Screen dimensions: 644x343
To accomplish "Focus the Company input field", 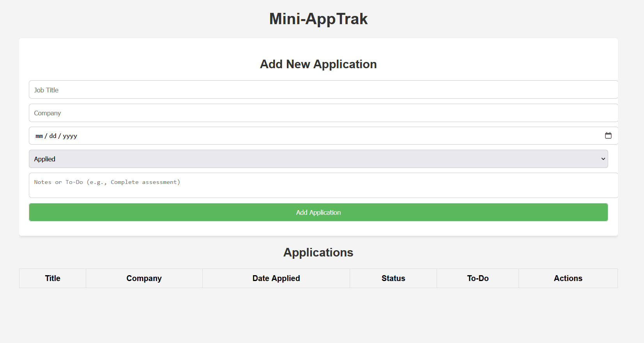I will point(324,113).
